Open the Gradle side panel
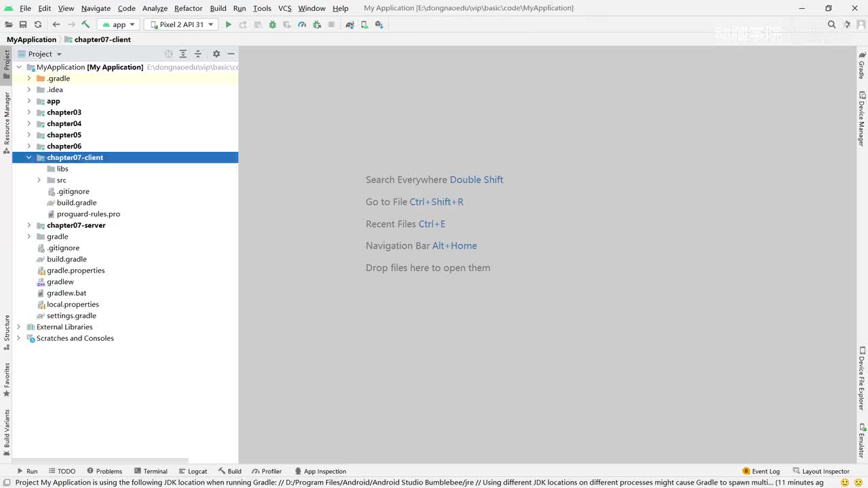868x488 pixels. point(862,65)
